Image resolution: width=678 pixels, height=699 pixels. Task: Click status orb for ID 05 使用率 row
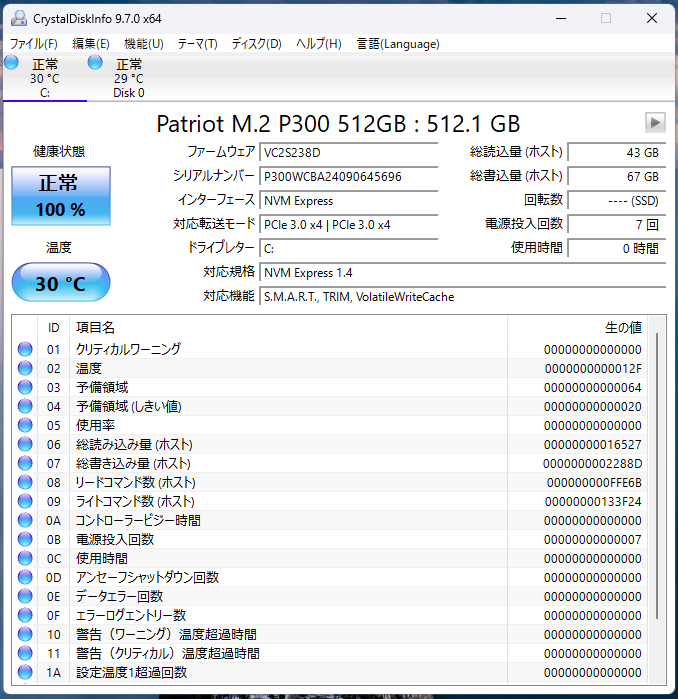pyautogui.click(x=25, y=425)
